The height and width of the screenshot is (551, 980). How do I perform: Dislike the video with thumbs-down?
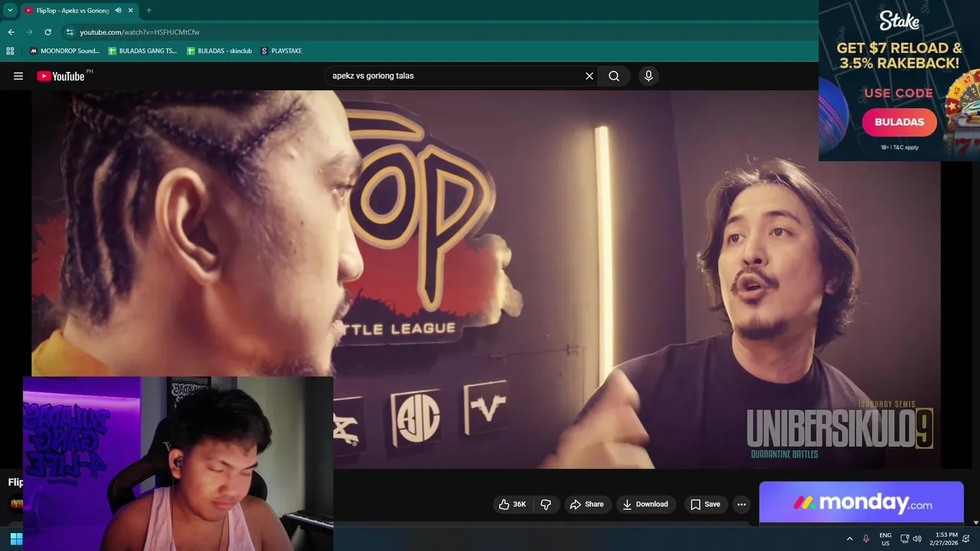pos(546,504)
